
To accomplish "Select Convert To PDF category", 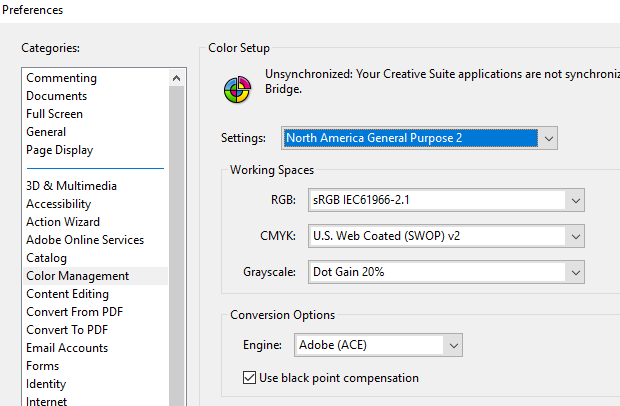I will pyautogui.click(x=67, y=330).
